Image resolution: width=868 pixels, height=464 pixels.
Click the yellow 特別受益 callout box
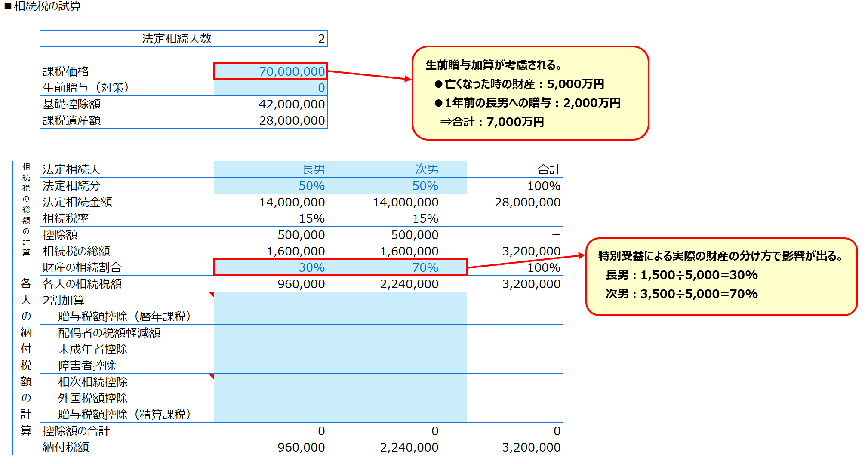[x=721, y=277]
